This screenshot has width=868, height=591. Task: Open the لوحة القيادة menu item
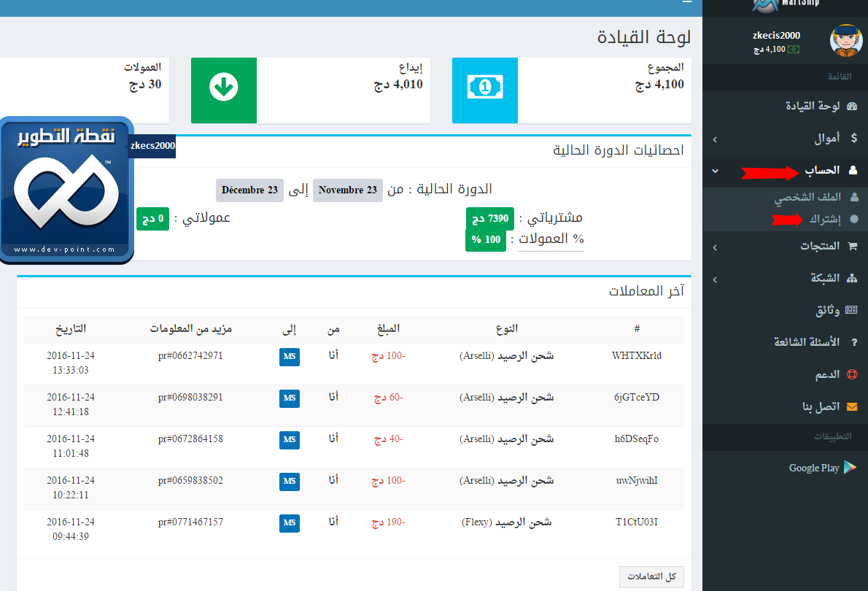786,106
